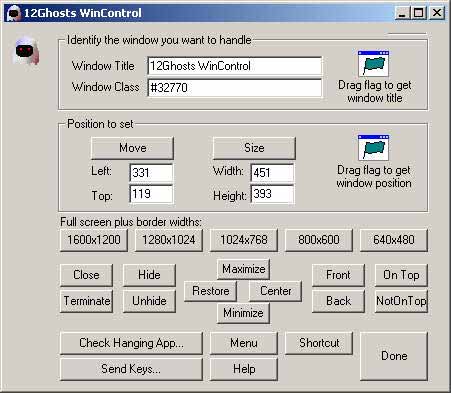Viewport: 451px width, 393px height.
Task: Click the Top position field
Action: click(151, 194)
